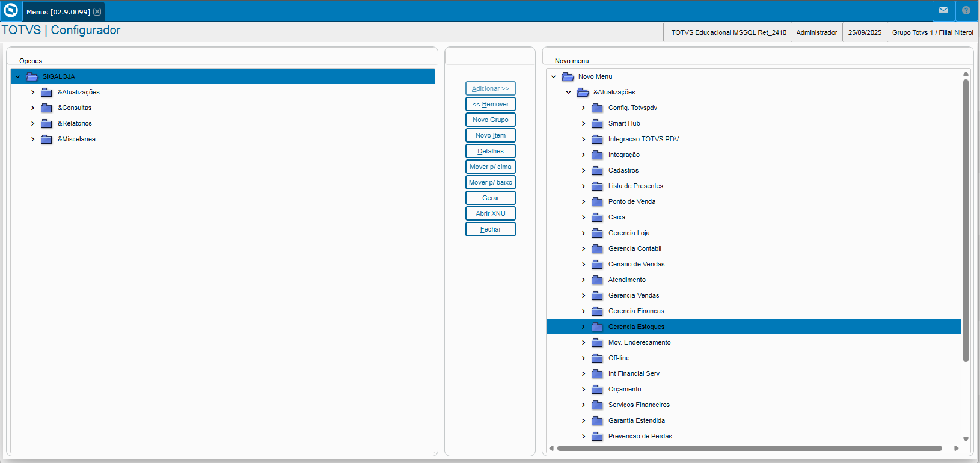980x463 pixels.
Task: Click the Ponto de Venda folder icon
Action: [597, 201]
